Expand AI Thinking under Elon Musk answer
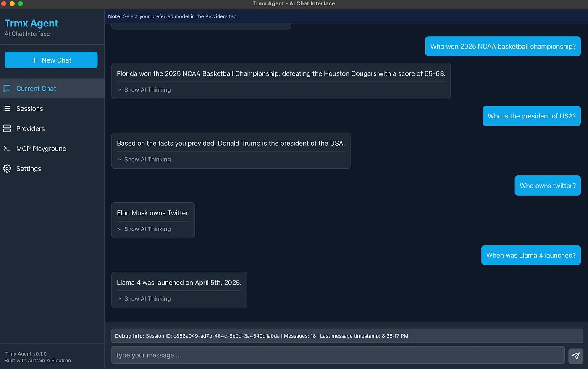588x369 pixels. pos(144,229)
